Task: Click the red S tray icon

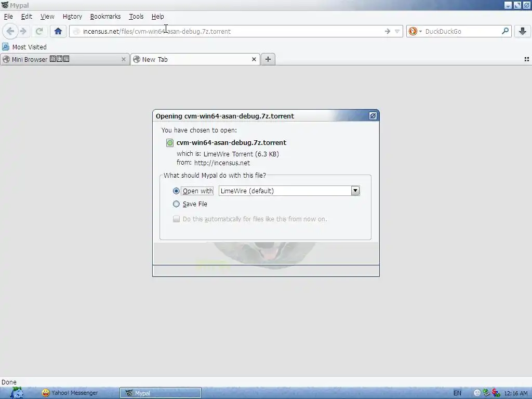Action: tap(496, 393)
